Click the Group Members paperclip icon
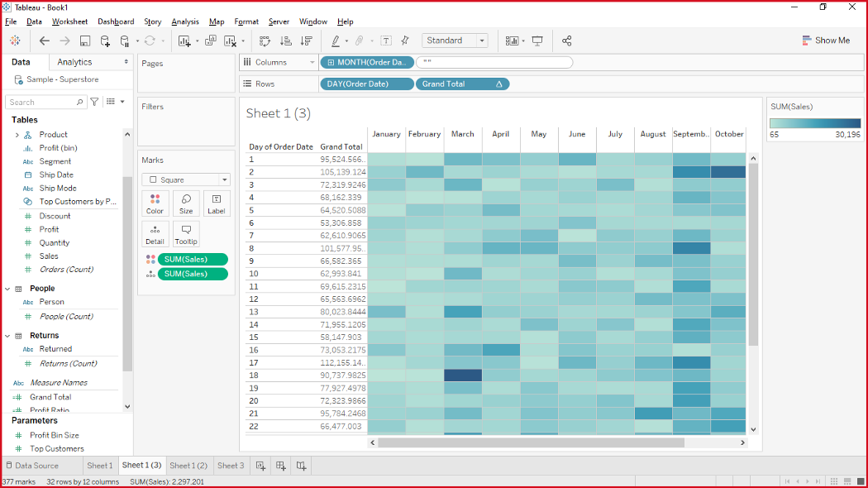Screen dimensions: 868x488 (x=360, y=41)
